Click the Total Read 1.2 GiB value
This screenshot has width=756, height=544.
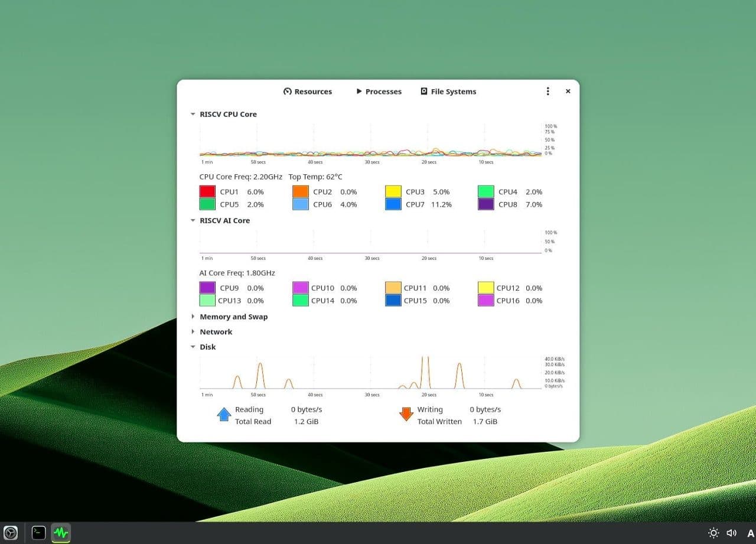(306, 422)
